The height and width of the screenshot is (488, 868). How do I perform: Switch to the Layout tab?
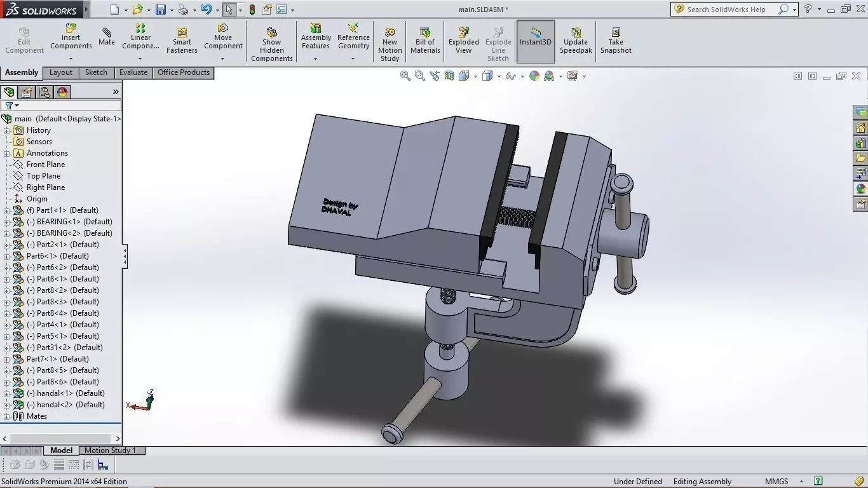[x=61, y=72]
